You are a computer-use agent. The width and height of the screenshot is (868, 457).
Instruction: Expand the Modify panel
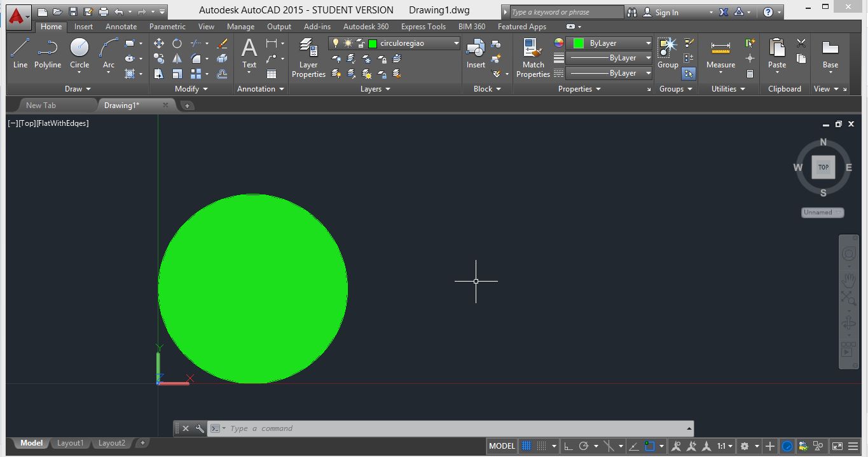click(191, 89)
